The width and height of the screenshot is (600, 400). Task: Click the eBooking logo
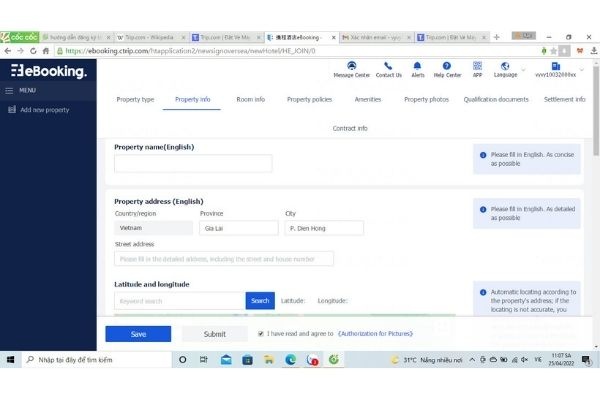coord(48,71)
